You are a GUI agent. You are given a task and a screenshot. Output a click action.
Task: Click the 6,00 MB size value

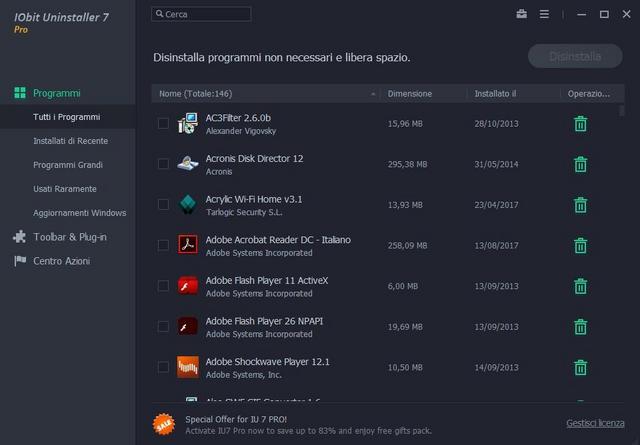pos(403,286)
